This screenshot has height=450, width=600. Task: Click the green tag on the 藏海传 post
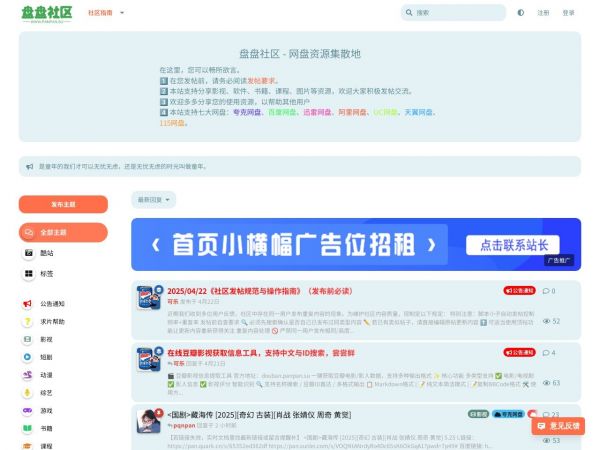point(478,414)
